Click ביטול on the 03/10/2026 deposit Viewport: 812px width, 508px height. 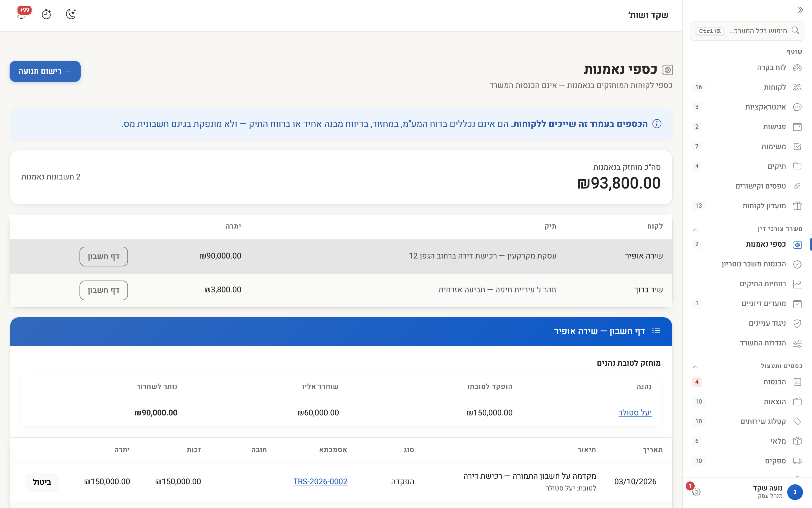(42, 482)
